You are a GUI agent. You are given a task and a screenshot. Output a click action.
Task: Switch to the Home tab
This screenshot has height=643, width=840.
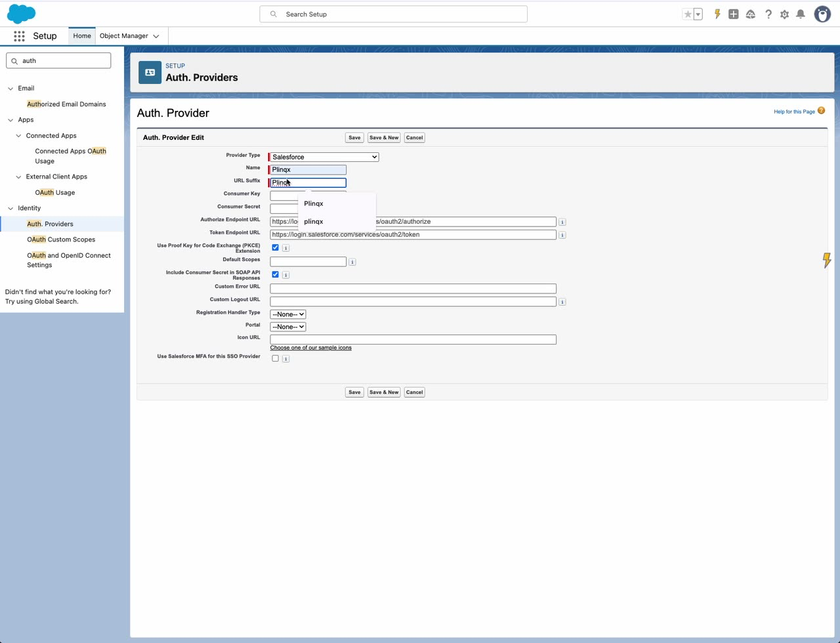coord(82,36)
